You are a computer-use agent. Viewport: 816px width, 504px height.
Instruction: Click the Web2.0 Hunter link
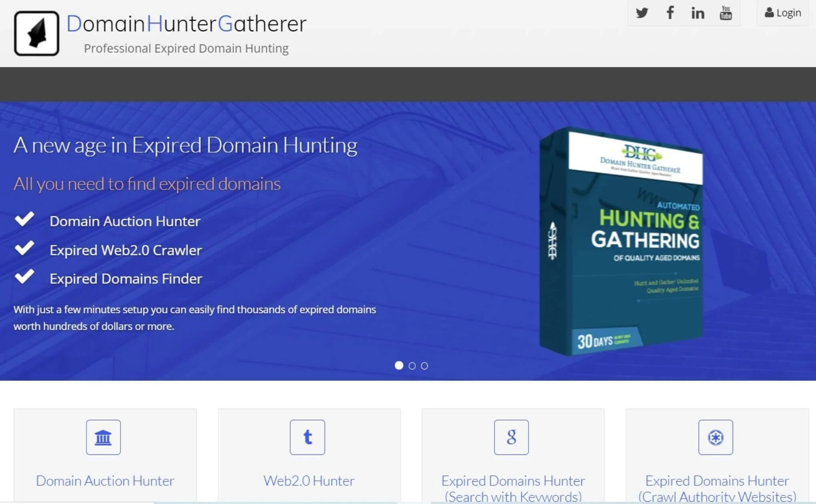click(308, 480)
